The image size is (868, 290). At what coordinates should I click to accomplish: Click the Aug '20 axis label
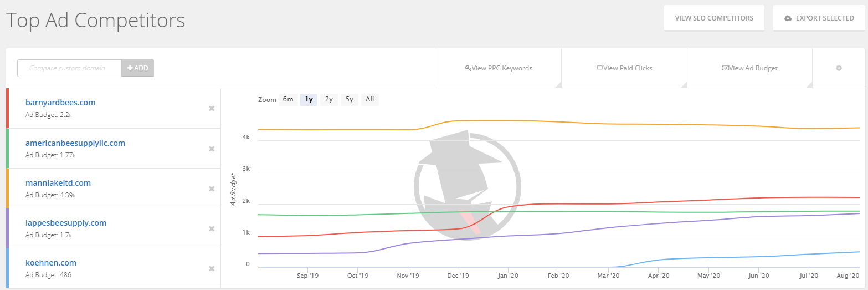[x=848, y=276]
